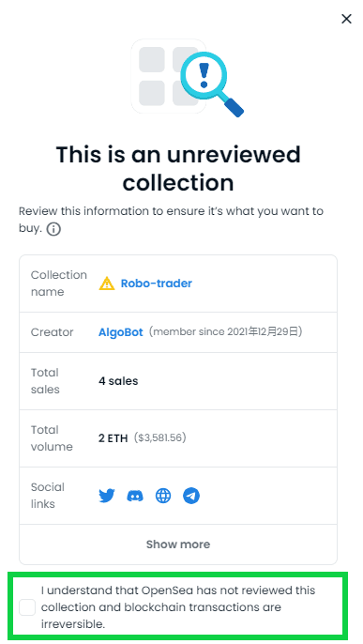
Task: Click the "Collection name" row label
Action: tap(59, 284)
